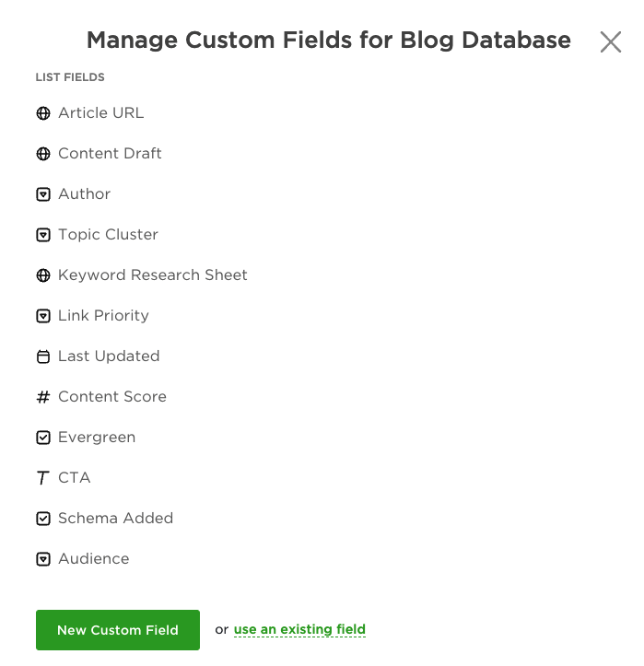The height and width of the screenshot is (666, 644).
Task: Open the Last Updated field
Action: (x=109, y=356)
